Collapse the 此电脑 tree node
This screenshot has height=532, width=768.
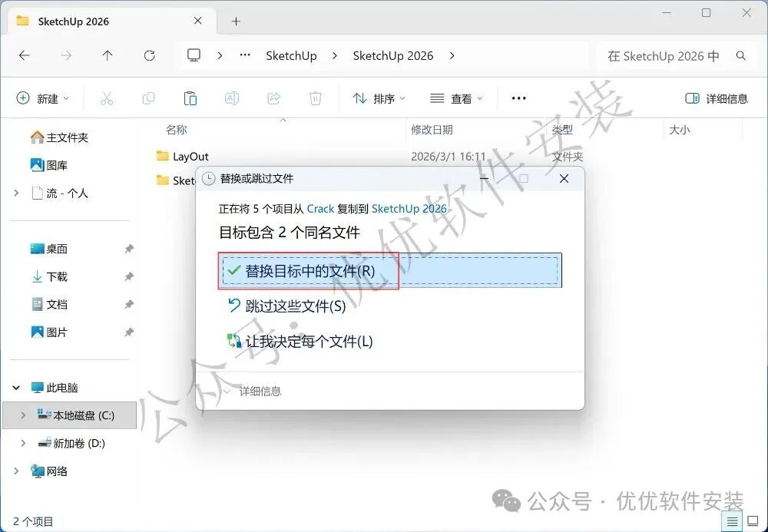pos(16,388)
